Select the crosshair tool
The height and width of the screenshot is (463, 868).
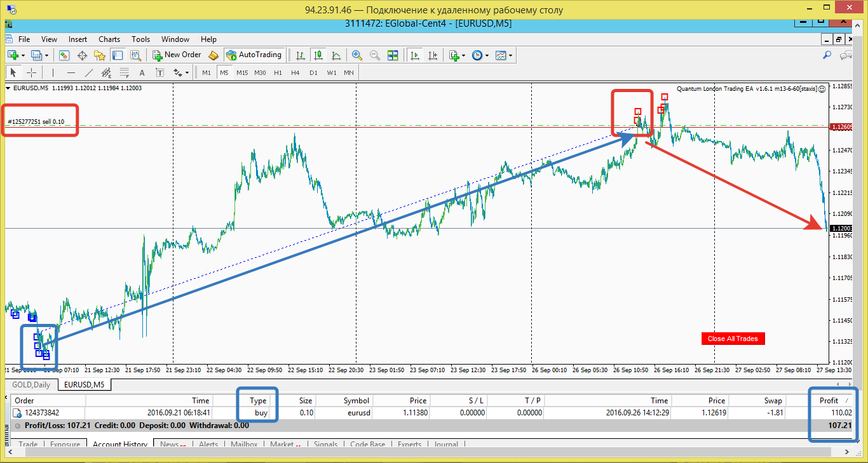pyautogui.click(x=31, y=72)
